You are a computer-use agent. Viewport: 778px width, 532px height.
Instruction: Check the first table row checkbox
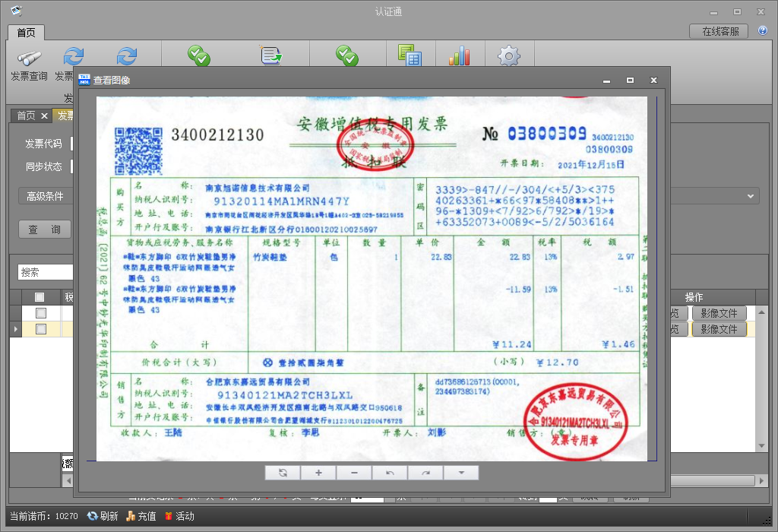[x=41, y=313]
